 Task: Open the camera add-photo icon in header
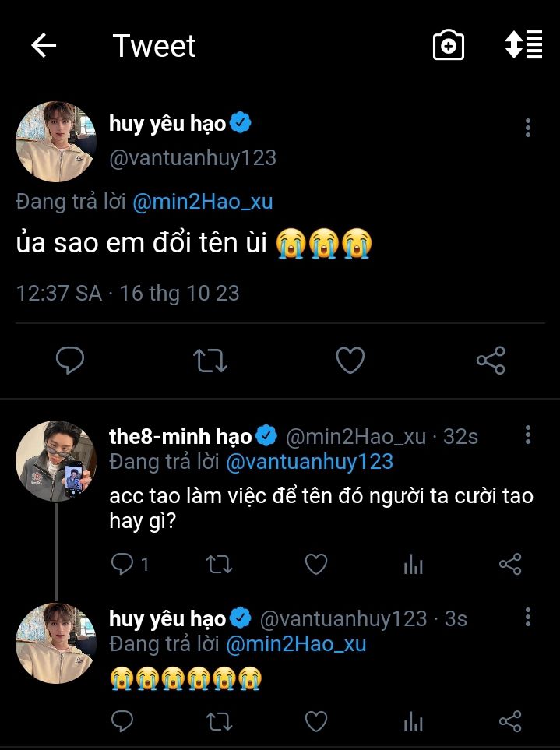449,46
